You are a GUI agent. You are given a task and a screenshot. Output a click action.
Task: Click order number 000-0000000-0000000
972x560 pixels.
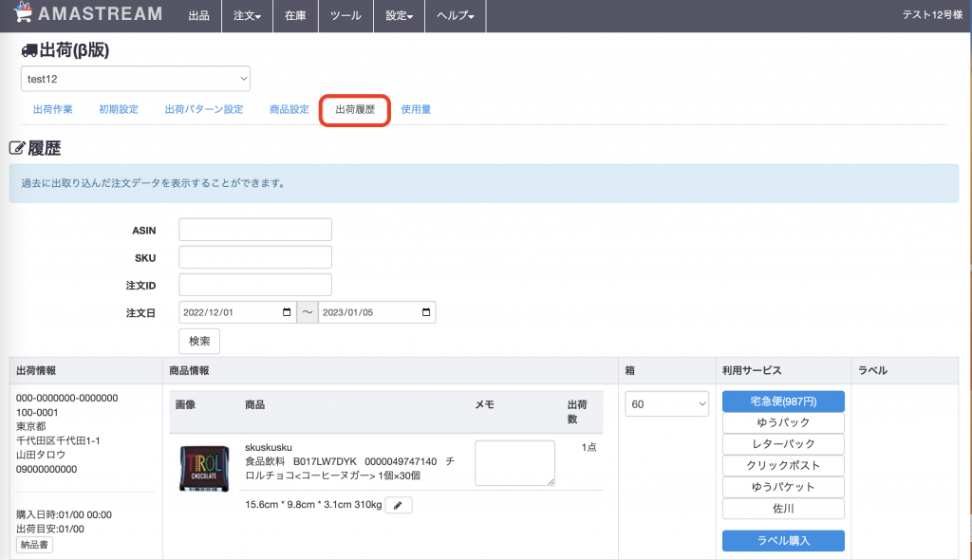click(x=67, y=398)
